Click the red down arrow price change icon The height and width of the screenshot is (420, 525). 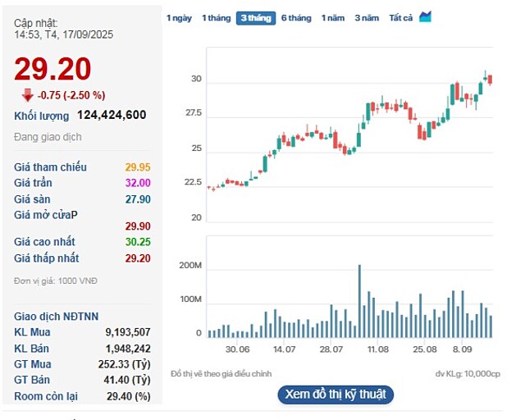28,94
